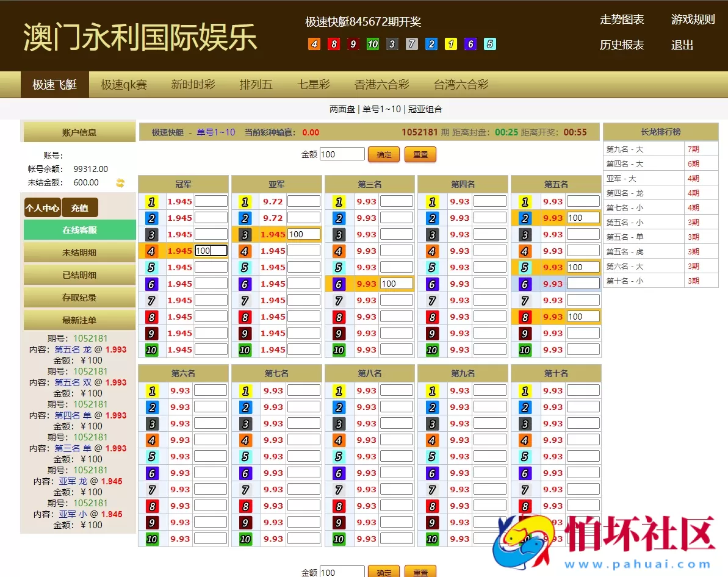The image size is (728, 577).
Task: Select black ball 9 in 第八名 column
Action: tap(340, 522)
